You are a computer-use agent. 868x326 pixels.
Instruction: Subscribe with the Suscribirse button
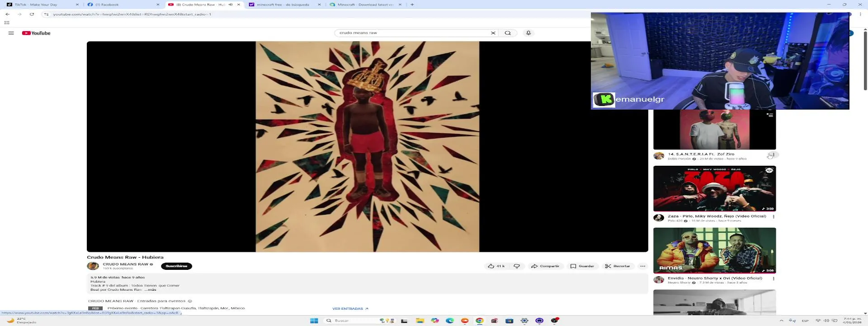point(176,266)
